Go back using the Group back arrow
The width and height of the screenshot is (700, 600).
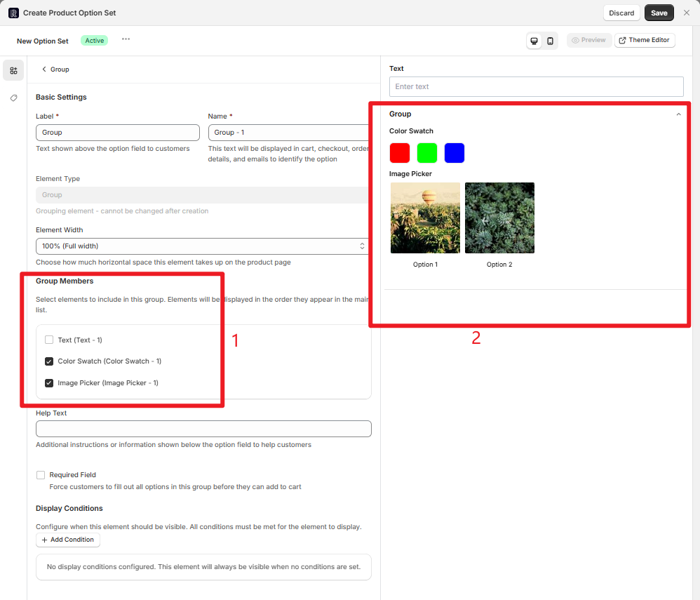(45, 69)
